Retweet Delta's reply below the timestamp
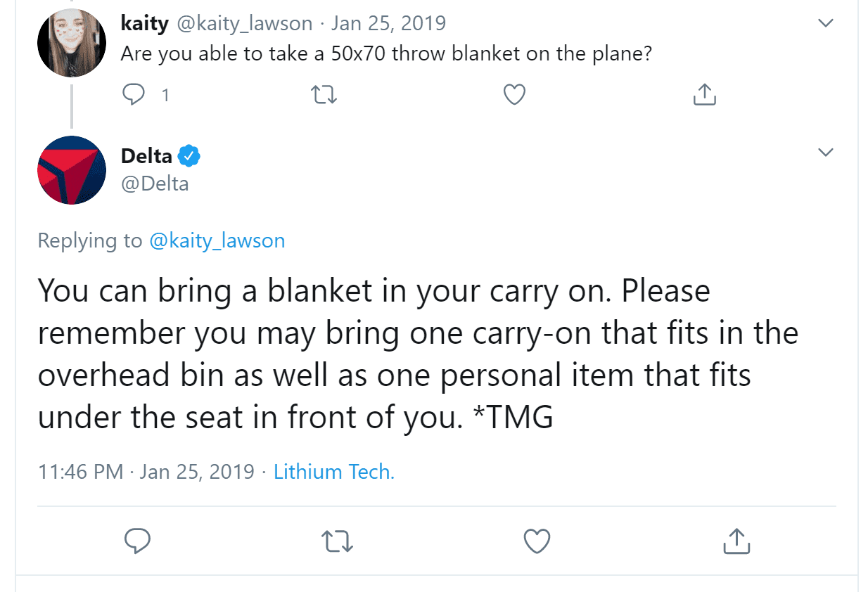The image size is (868, 592). pyautogui.click(x=336, y=541)
